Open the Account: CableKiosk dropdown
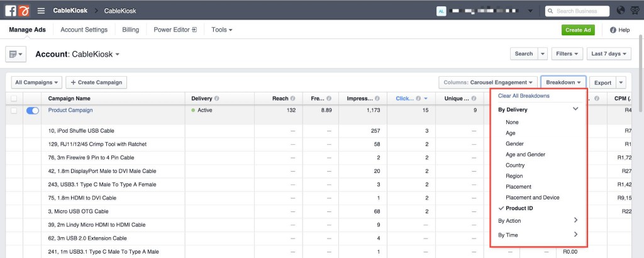Image resolution: width=644 pixels, height=258 pixels. tap(77, 54)
